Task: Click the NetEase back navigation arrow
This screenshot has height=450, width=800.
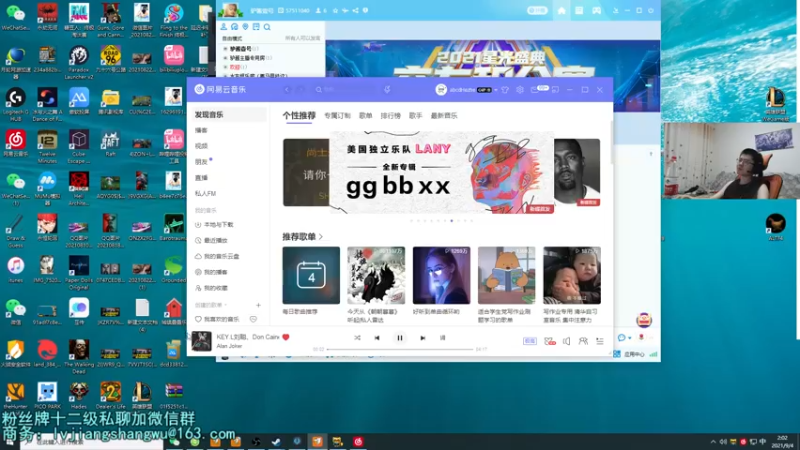Action: pos(287,90)
